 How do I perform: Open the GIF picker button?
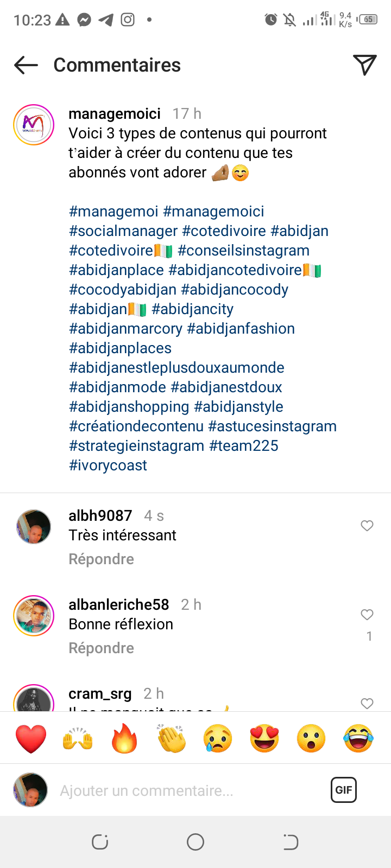pos(344,790)
